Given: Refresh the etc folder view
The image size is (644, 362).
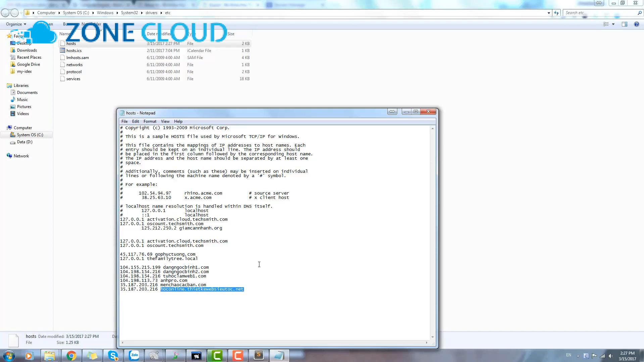Looking at the screenshot, I should (x=556, y=13).
